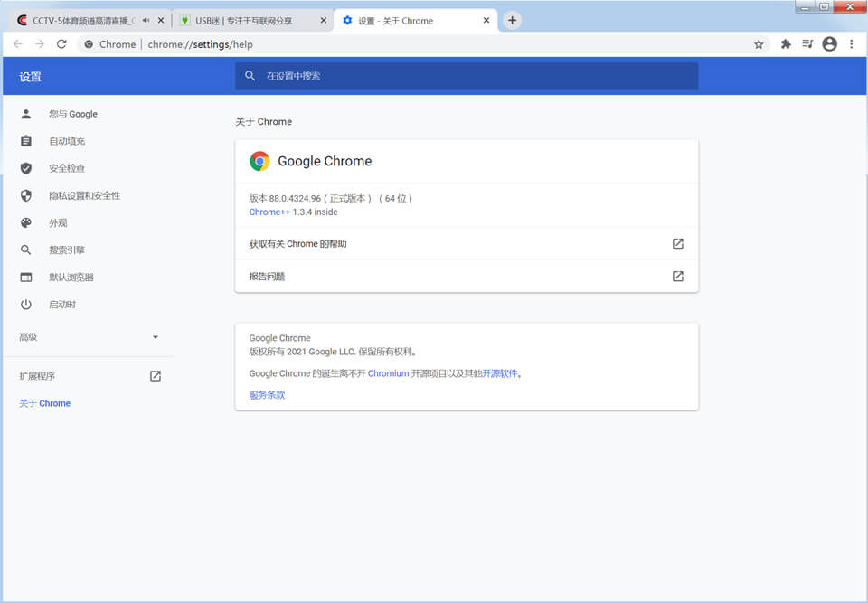Close the 设置 - 关于 Chrome tab
This screenshot has height=603, width=868.
point(486,21)
